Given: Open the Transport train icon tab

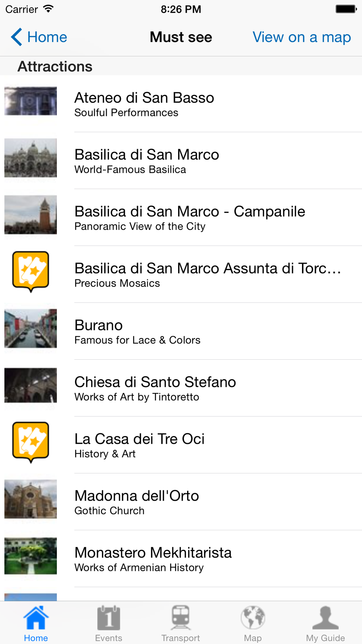Looking at the screenshot, I should (x=181, y=618).
